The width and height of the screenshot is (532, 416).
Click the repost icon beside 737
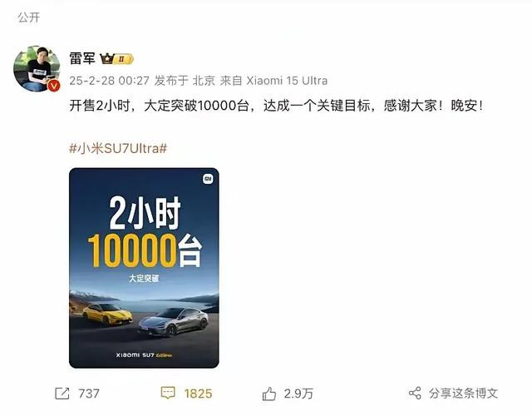(x=62, y=394)
